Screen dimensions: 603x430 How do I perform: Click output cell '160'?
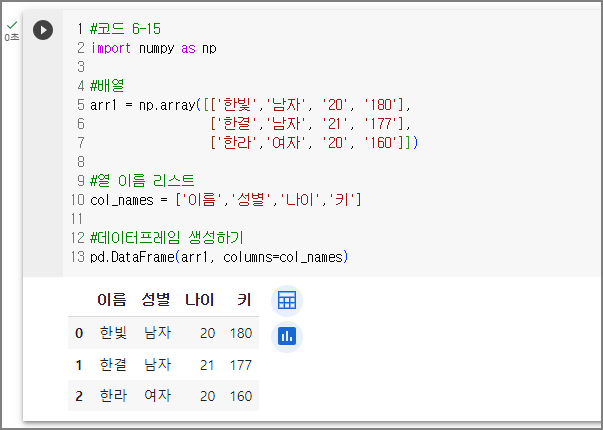241,396
